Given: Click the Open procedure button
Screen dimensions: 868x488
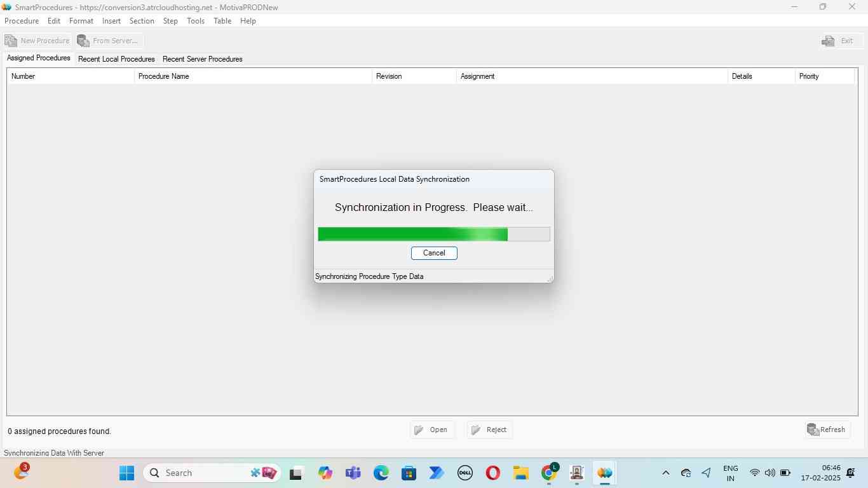Looking at the screenshot, I should (432, 430).
